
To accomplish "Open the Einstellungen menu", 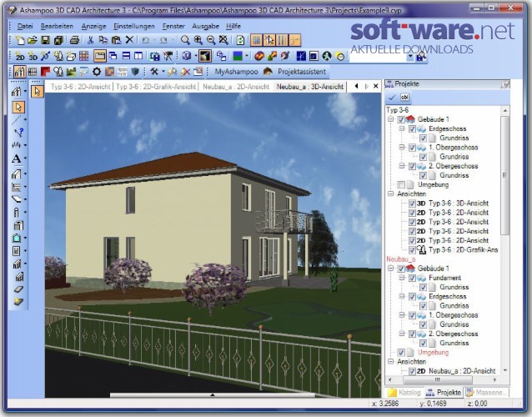I will pos(134,26).
